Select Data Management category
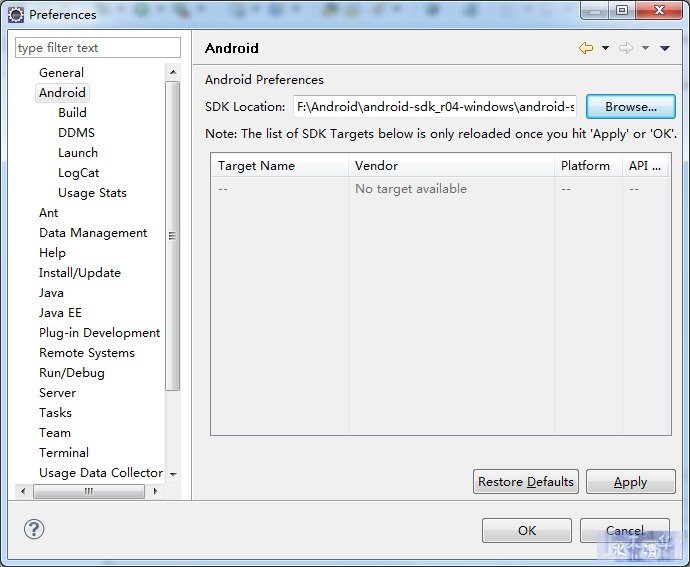This screenshot has height=567, width=690. pos(93,233)
